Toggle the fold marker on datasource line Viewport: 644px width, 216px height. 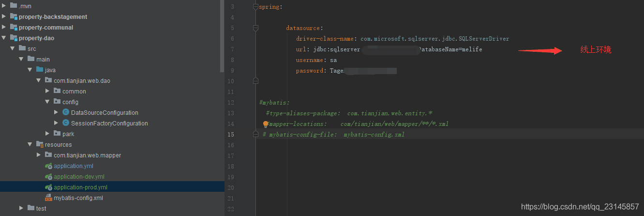(255, 28)
